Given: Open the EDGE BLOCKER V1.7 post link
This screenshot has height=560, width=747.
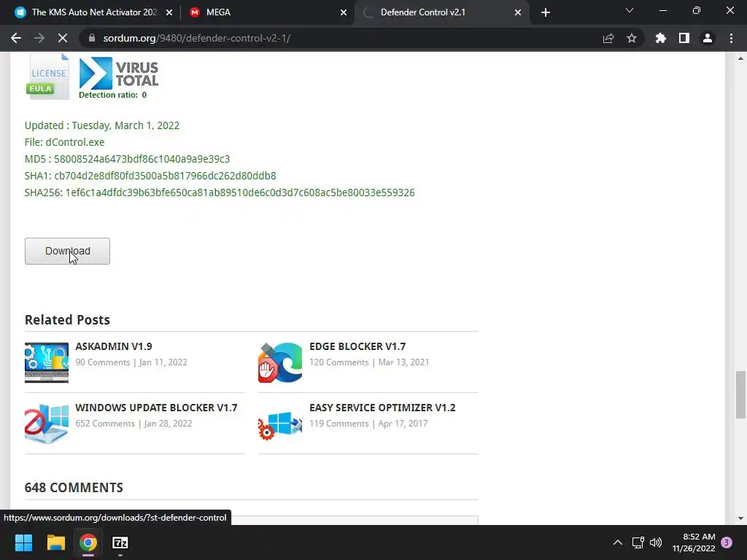Looking at the screenshot, I should [x=357, y=346].
